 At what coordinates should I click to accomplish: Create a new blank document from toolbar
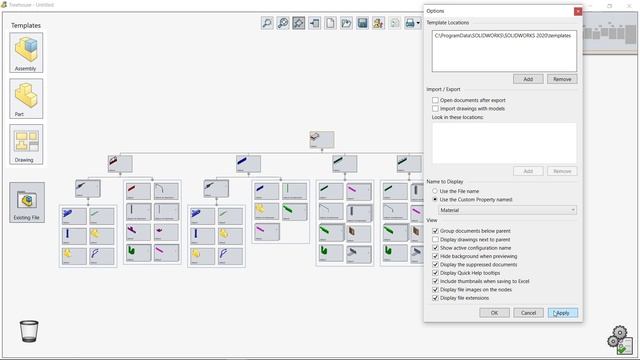click(330, 23)
